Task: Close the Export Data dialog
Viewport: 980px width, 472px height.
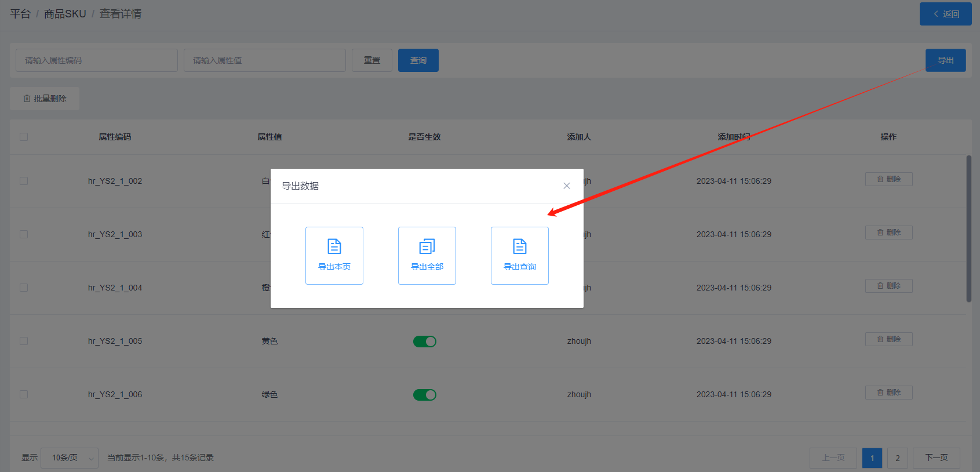Action: 567,186
